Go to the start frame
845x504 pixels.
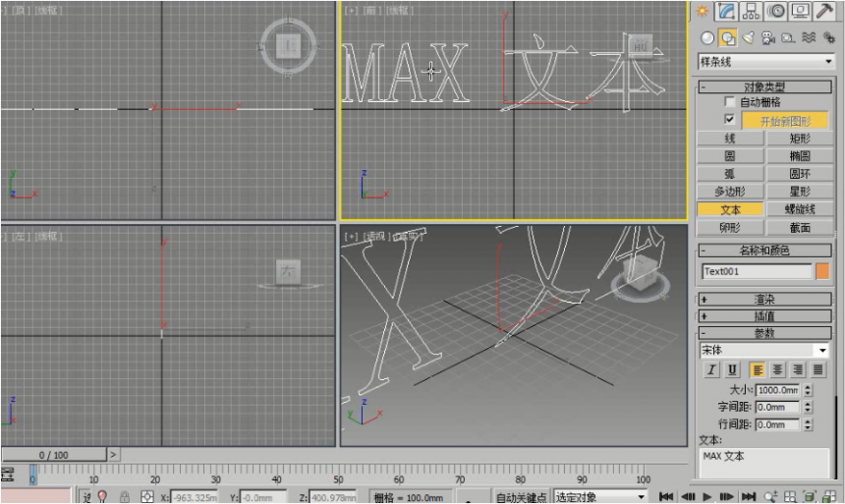pos(666,496)
